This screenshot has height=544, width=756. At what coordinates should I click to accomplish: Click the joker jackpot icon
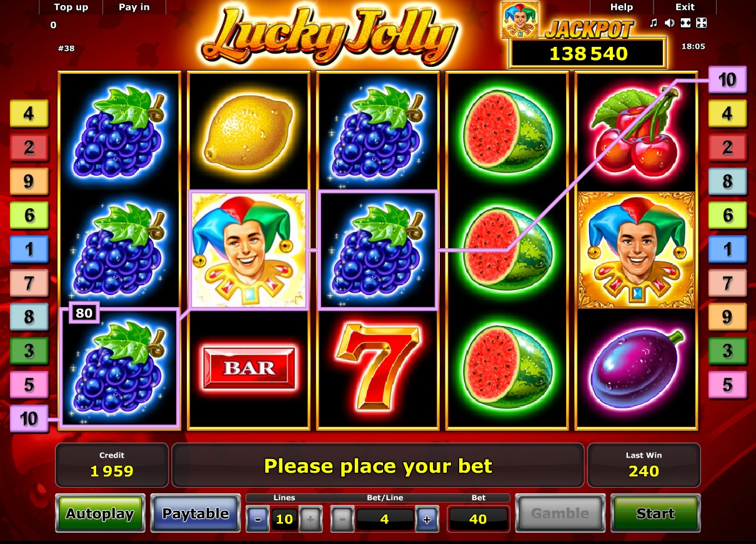pos(520,20)
